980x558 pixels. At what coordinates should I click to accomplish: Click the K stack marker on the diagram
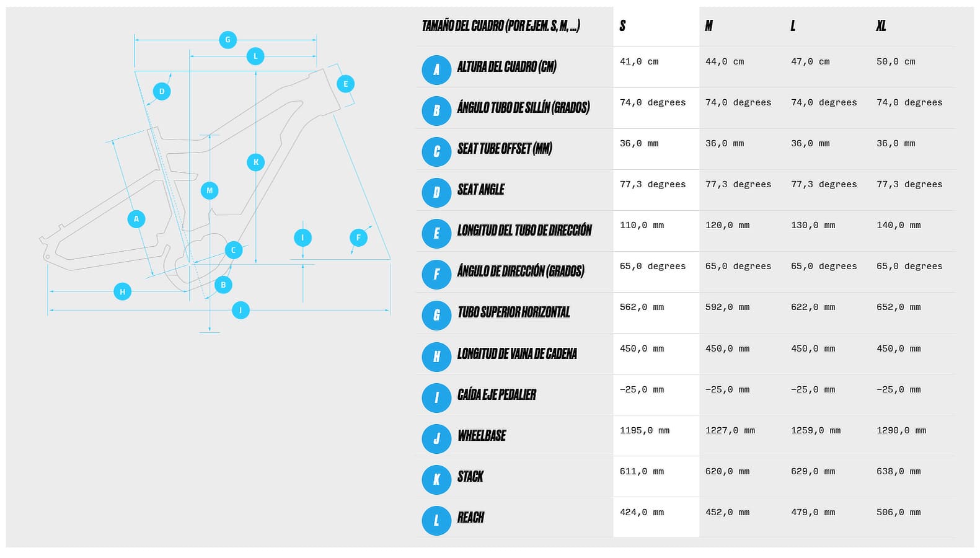[256, 162]
